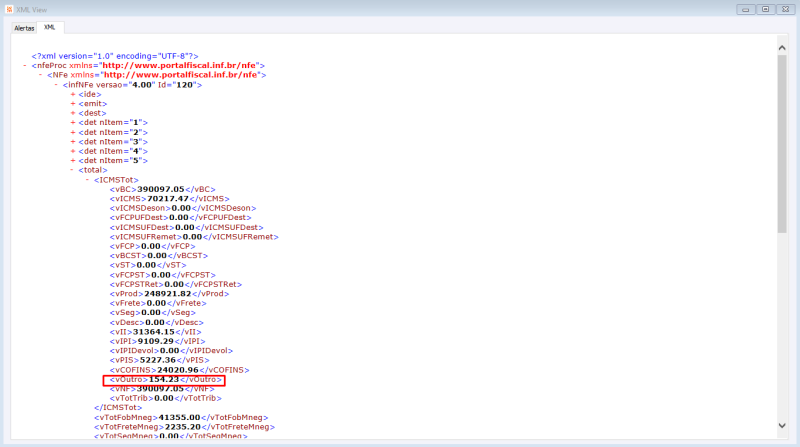
Task: Select the XML tab
Action: tap(49, 28)
